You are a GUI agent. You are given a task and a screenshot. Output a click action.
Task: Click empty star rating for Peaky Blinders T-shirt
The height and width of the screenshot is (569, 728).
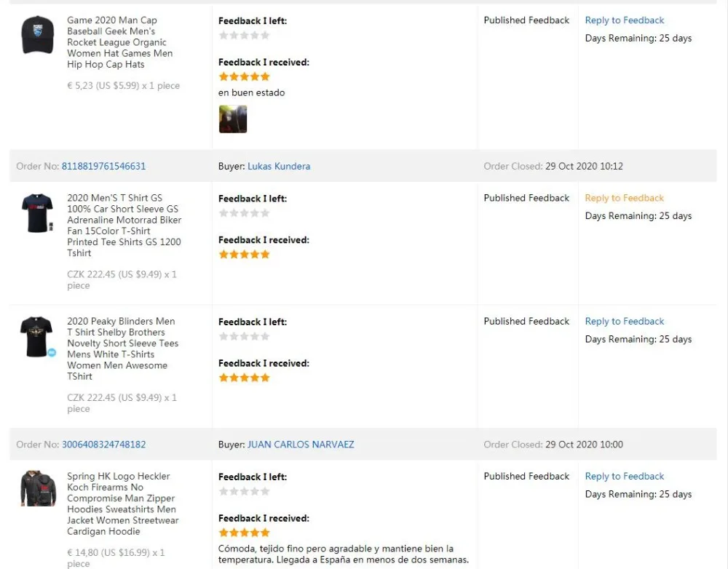pos(245,336)
